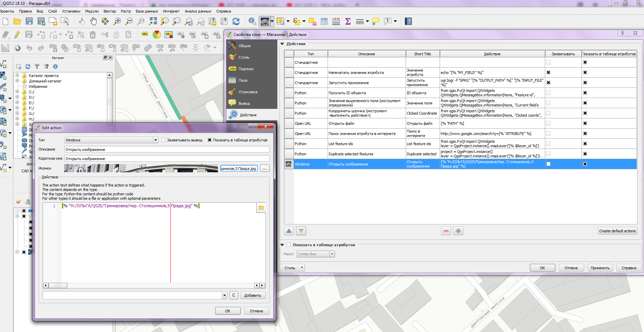Open the Identify Features tool
Viewport: 644px width, 332px height.
(252, 21)
